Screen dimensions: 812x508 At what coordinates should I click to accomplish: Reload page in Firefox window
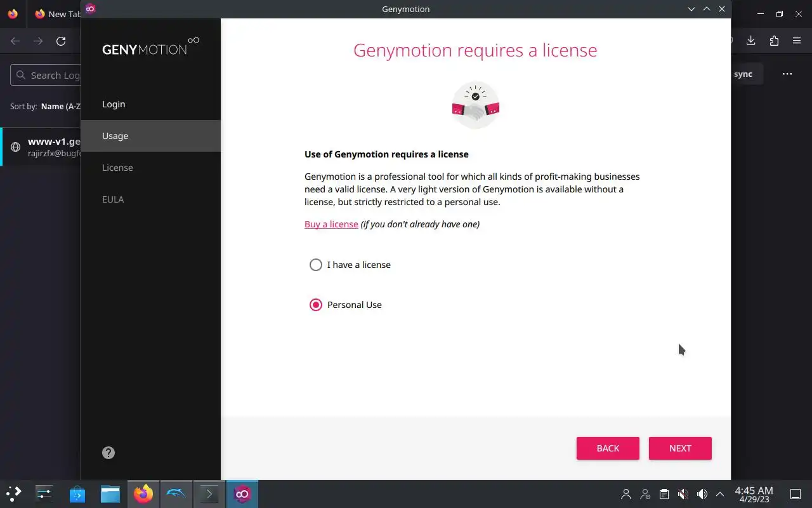click(x=61, y=41)
